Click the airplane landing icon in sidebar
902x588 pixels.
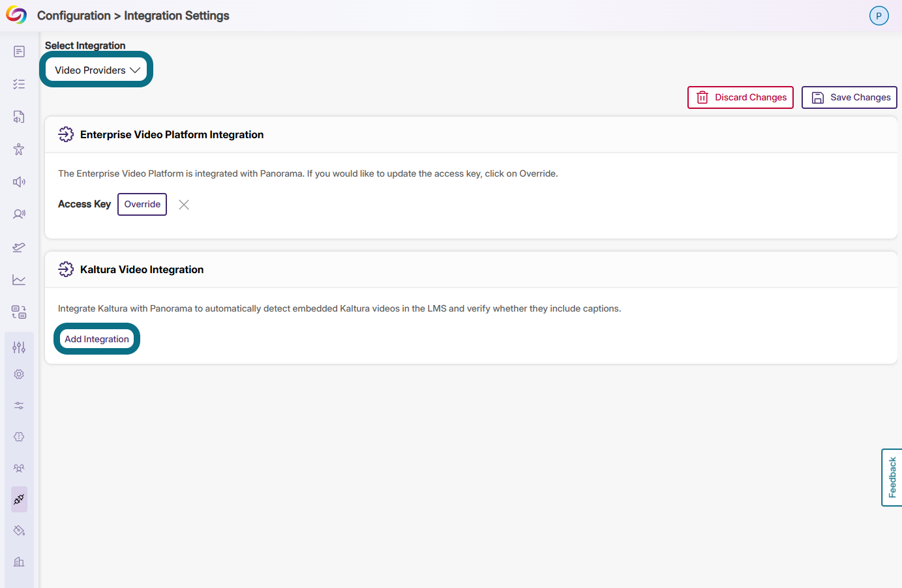[x=19, y=247]
